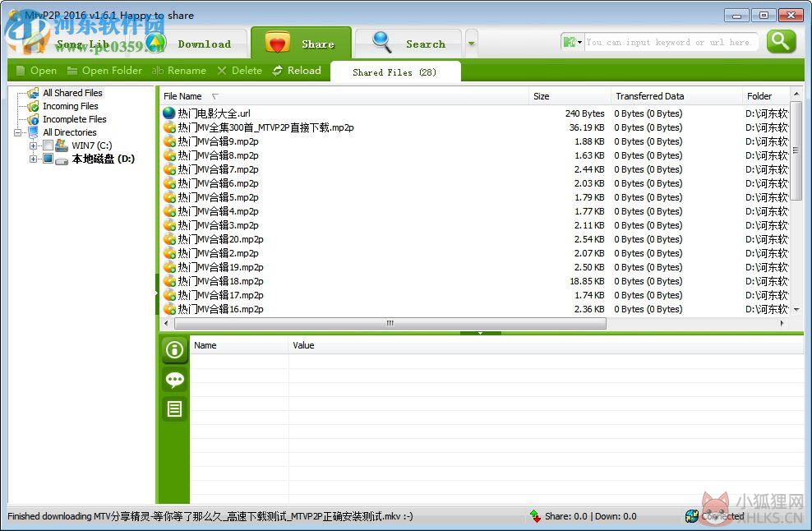Click the Open toolbar button

pyautogui.click(x=36, y=71)
